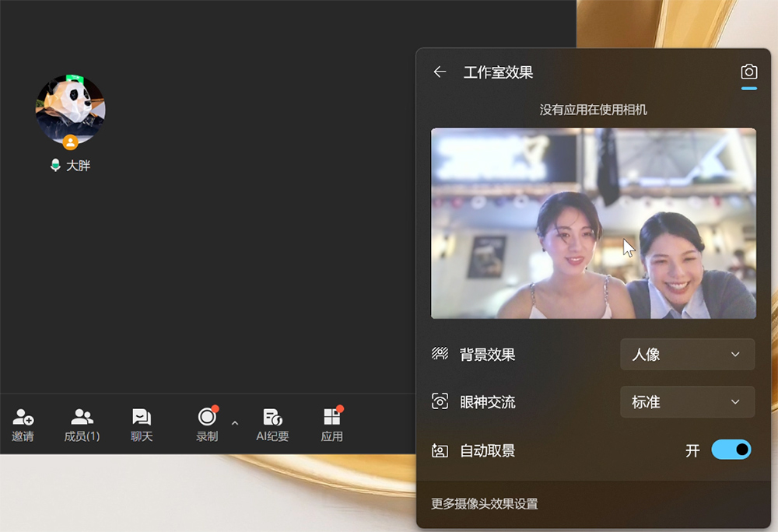The height and width of the screenshot is (532, 778).
Task: Click the microphone icon beside 大胖
Action: (55, 166)
